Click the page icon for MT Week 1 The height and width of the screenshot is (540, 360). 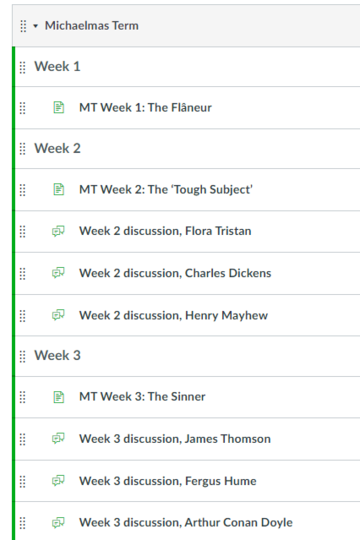click(59, 107)
